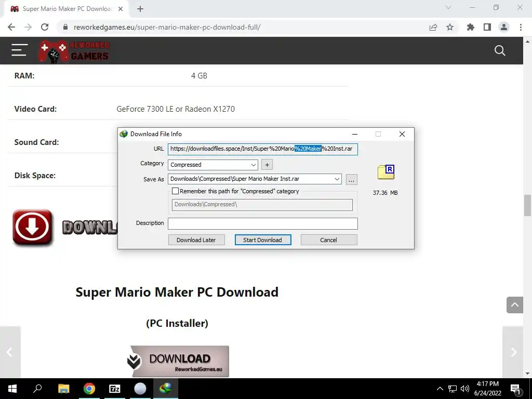Click the browser forward arrow

pos(28,27)
